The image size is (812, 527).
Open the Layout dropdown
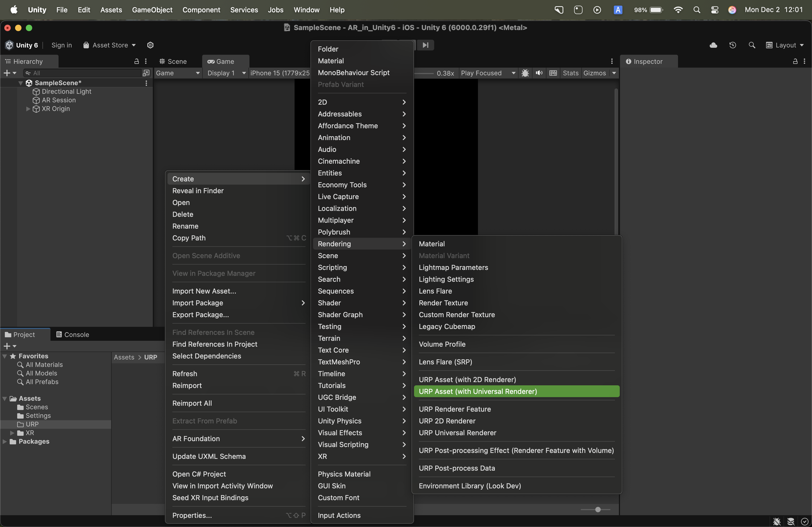pos(785,45)
